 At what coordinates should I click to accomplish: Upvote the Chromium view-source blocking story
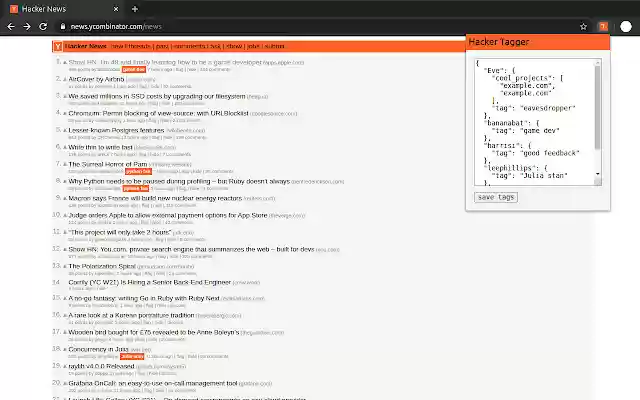65,113
